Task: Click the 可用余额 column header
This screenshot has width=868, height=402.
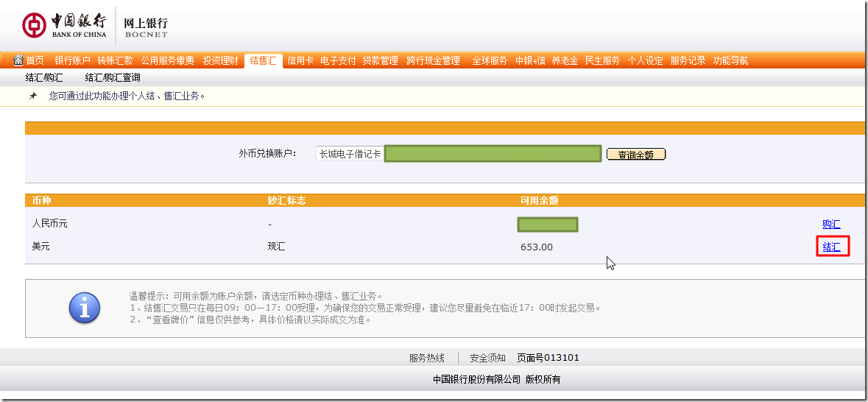Action: tap(539, 200)
